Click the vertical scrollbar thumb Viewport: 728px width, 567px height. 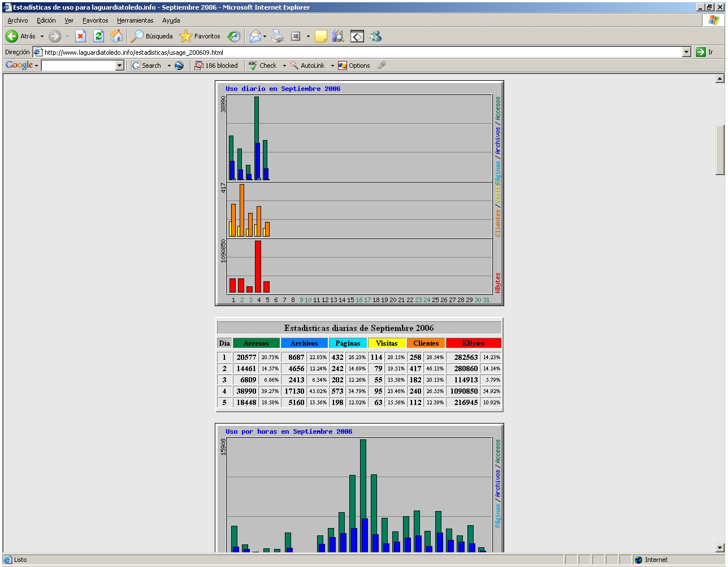click(x=720, y=150)
